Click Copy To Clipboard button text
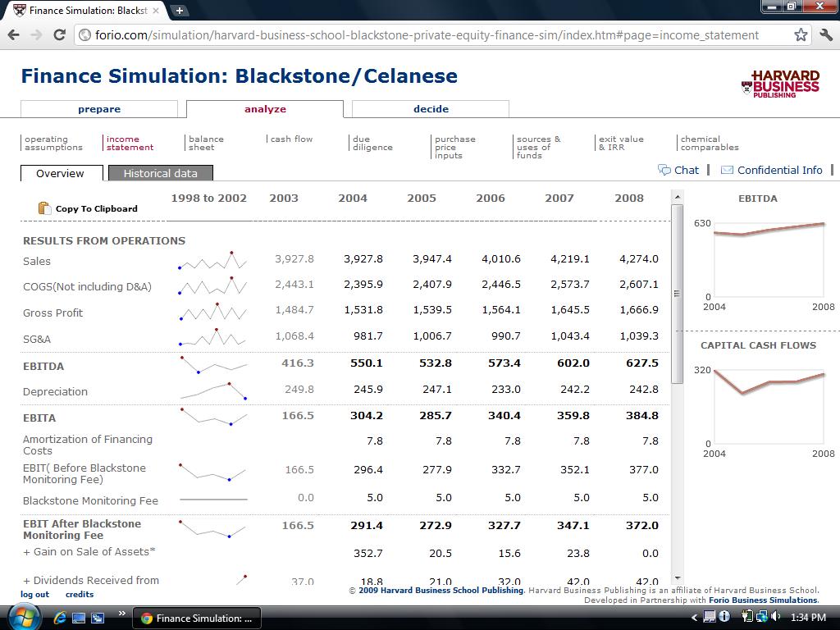Viewport: 840px width, 630px height. [x=97, y=208]
